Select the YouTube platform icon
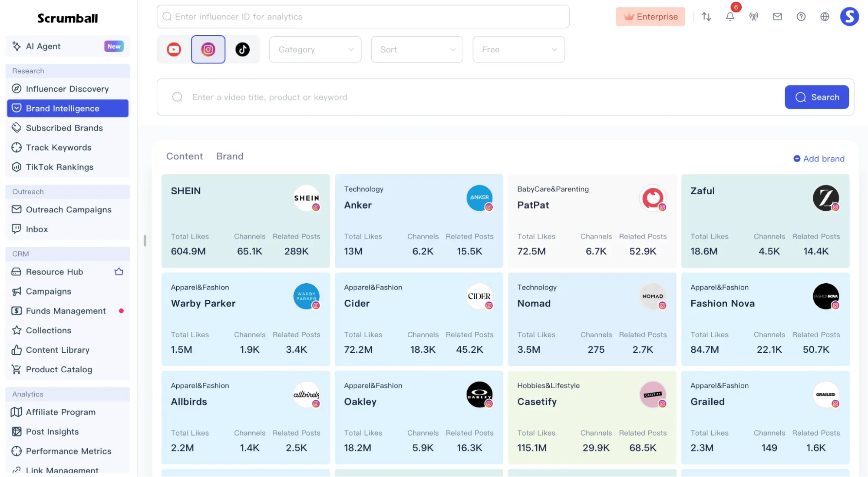Image resolution: width=868 pixels, height=477 pixels. tap(174, 50)
